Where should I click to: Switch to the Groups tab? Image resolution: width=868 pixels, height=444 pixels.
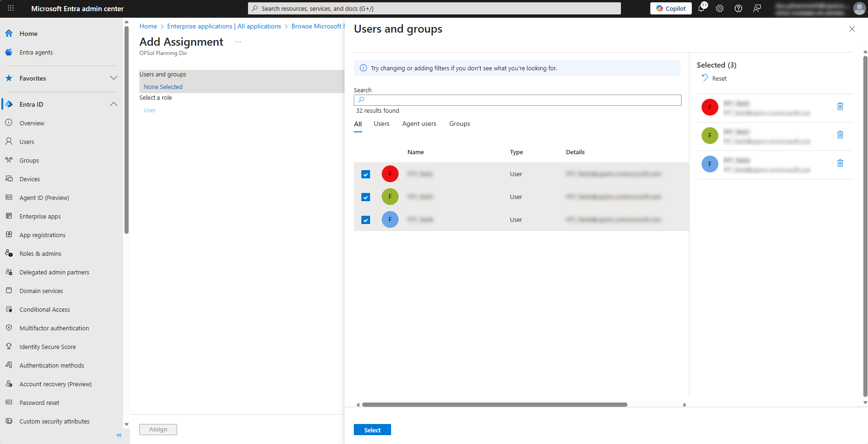pos(459,124)
